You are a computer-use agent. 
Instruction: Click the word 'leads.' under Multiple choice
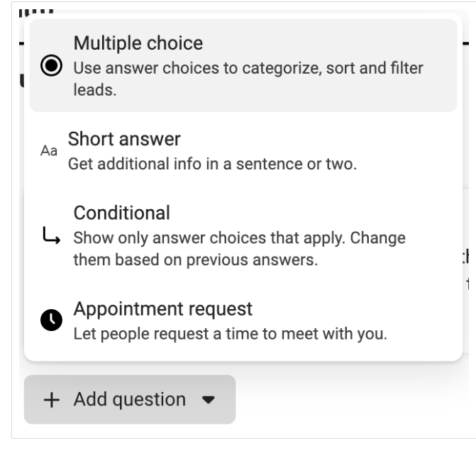pos(95,90)
